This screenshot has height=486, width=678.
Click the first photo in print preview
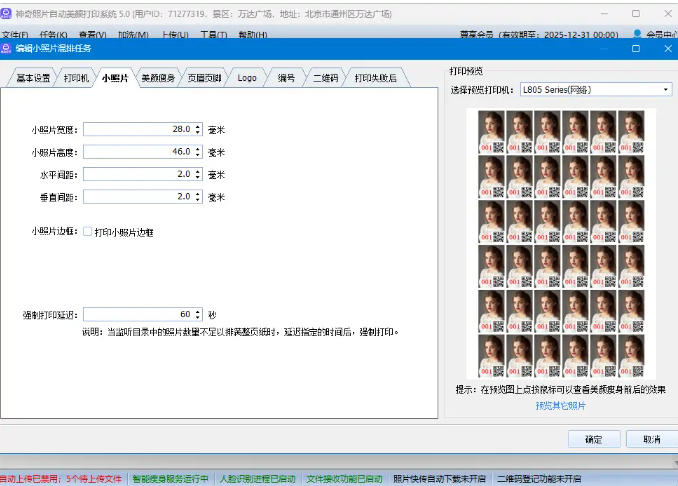pos(491,131)
